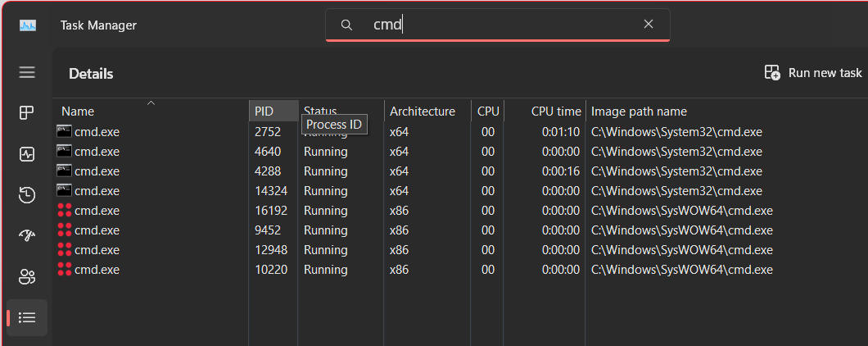Click x64 architecture for PID 14324
Screen dimensions: 868x346
click(x=399, y=191)
